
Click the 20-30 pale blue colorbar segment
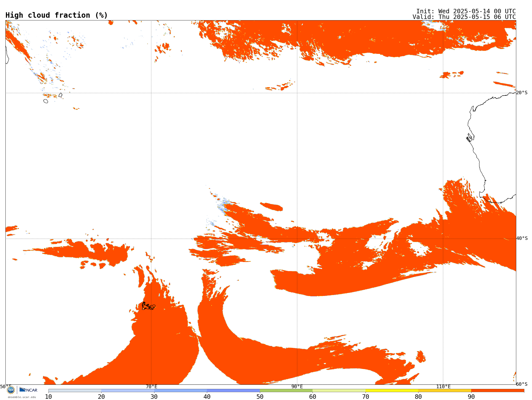point(128,391)
